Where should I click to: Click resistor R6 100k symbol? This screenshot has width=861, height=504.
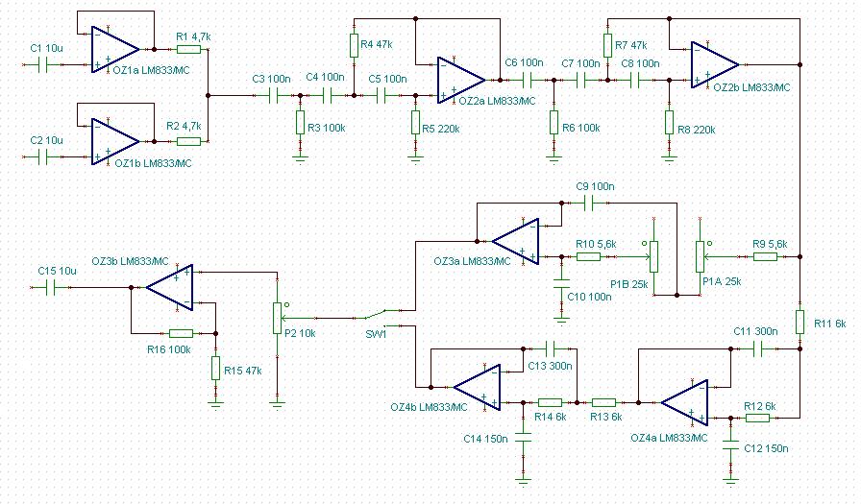(x=553, y=122)
